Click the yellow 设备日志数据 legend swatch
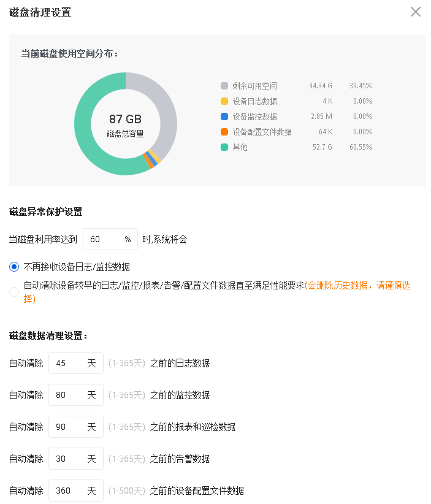 click(224, 101)
